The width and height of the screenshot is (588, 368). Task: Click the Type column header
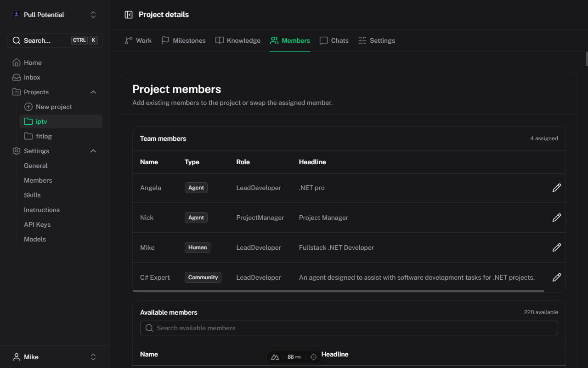192,162
